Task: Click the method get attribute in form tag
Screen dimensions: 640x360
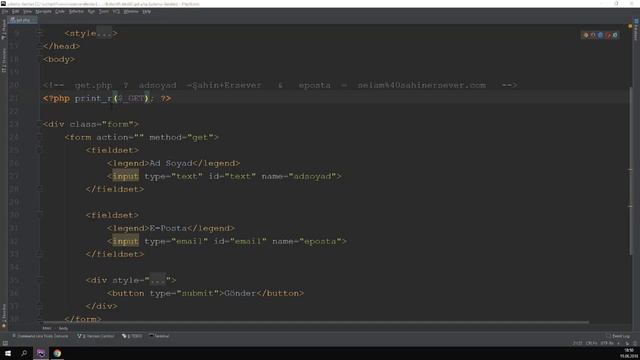Action: (181, 137)
